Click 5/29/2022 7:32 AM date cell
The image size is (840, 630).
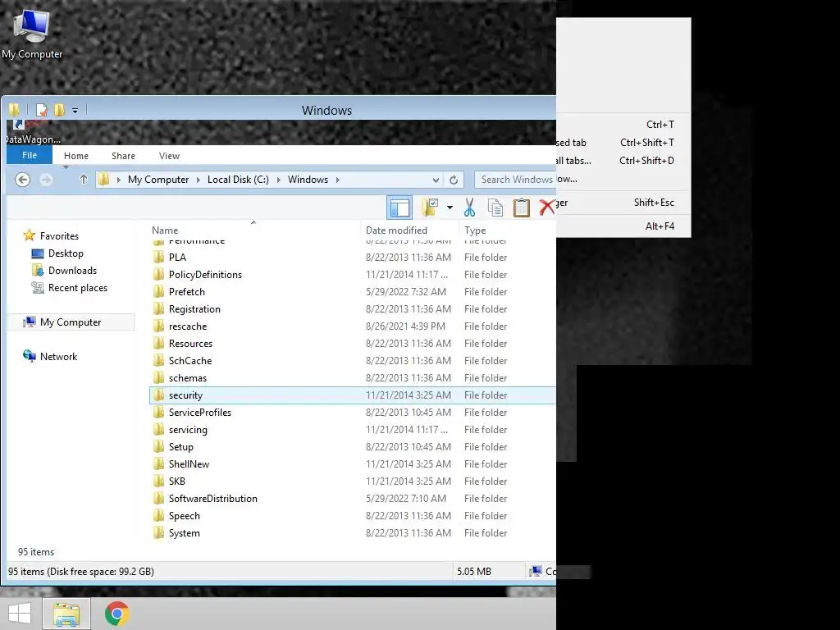[x=405, y=292]
